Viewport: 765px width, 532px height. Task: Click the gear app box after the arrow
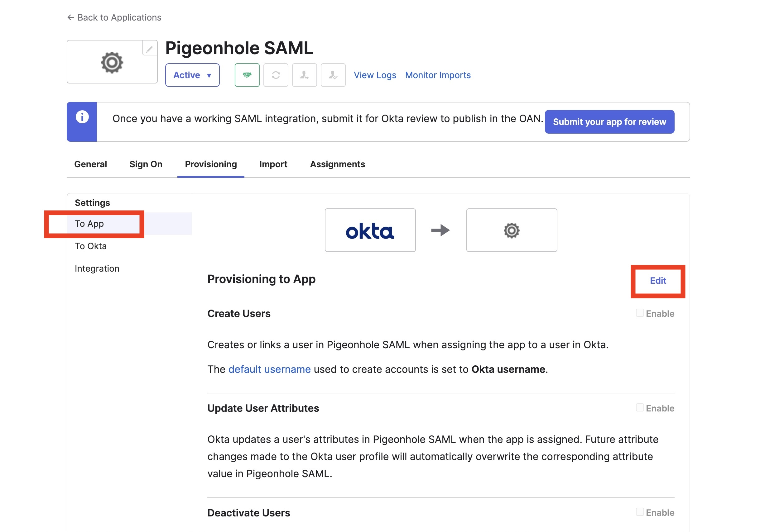512,230
